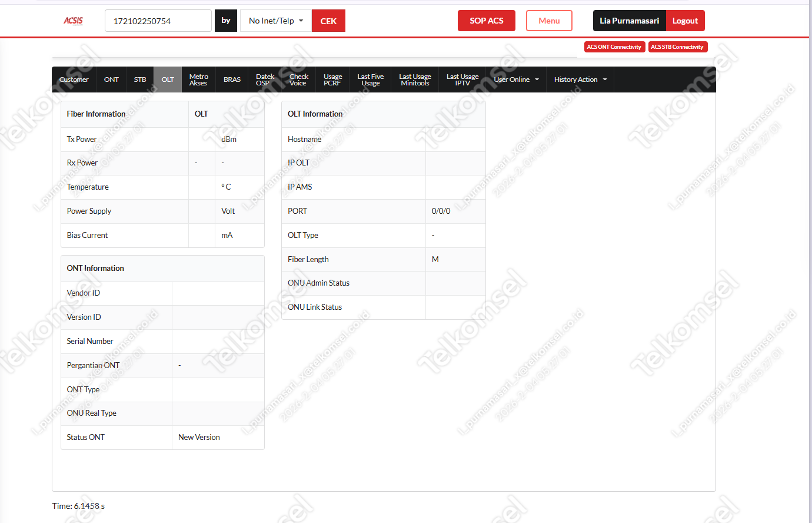Viewport: 812px width, 523px height.
Task: Click the ONT Type label
Action: point(83,390)
